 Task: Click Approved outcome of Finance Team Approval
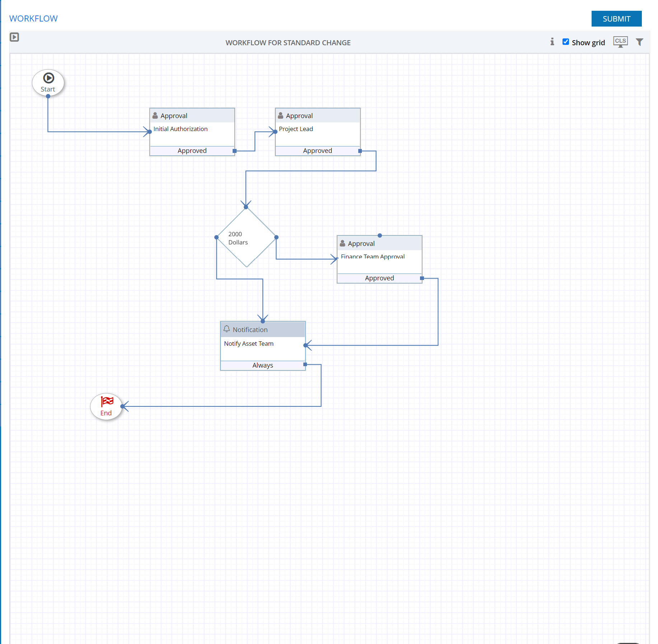[379, 278]
